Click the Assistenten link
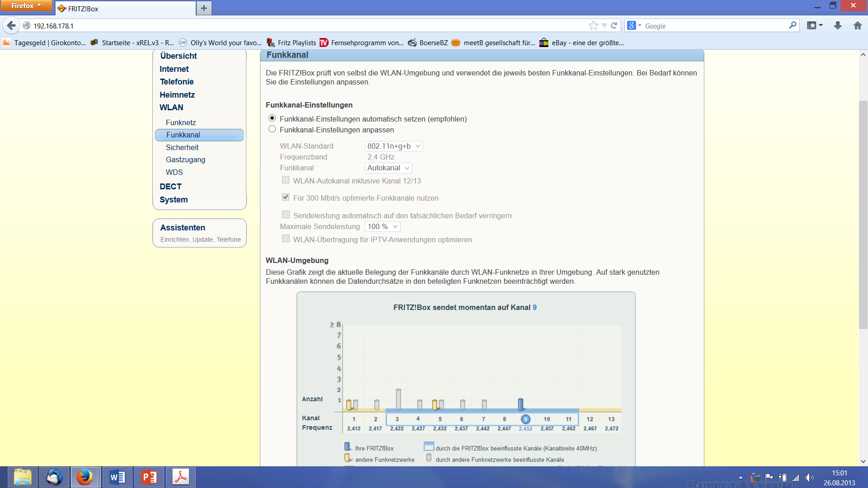This screenshot has width=868, height=488. [183, 228]
